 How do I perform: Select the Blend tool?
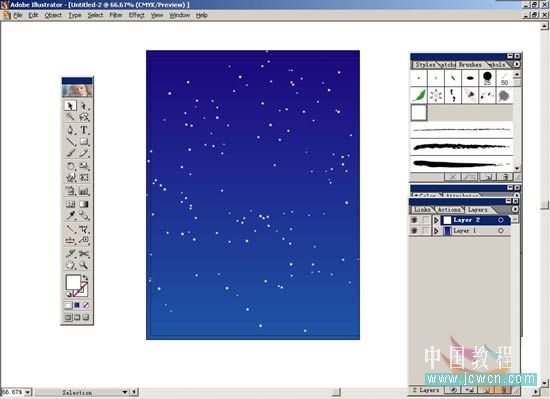(83, 215)
